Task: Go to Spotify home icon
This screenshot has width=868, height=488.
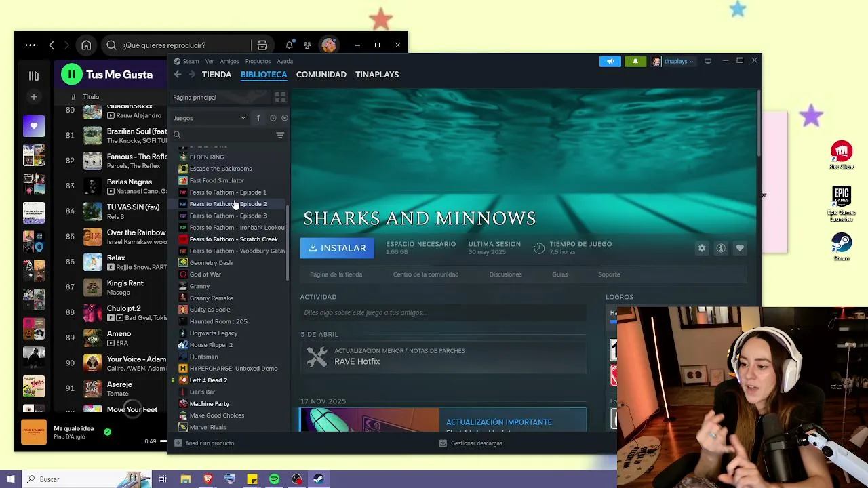Action: (x=86, y=45)
